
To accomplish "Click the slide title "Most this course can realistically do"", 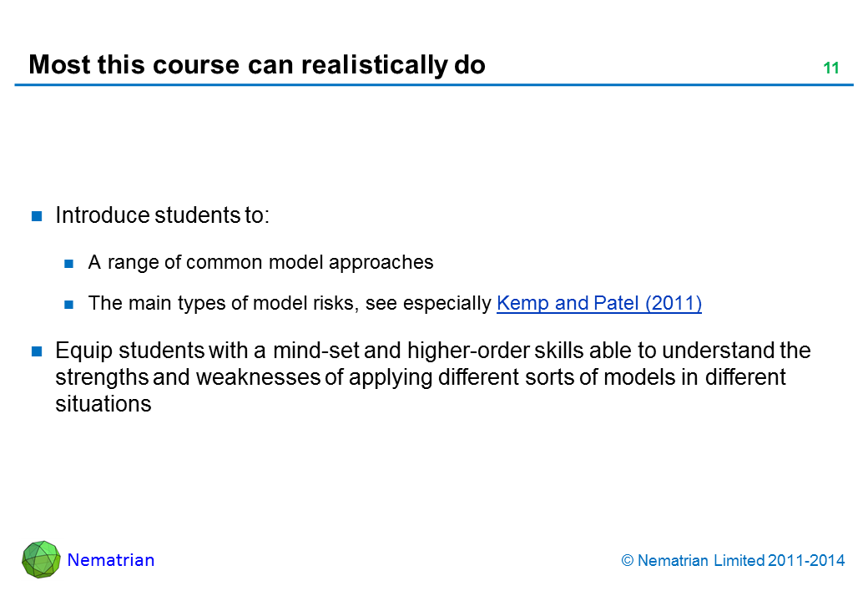I will coord(257,65).
